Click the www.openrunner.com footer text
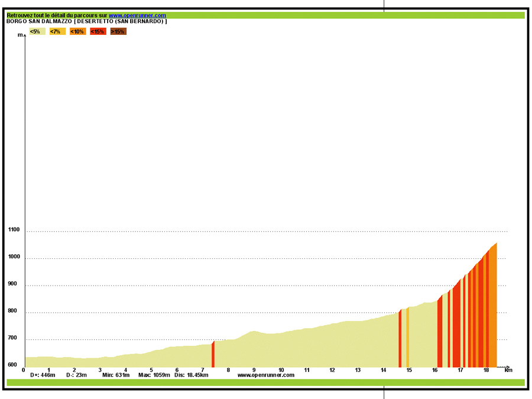The width and height of the screenshot is (532, 399). 266,375
